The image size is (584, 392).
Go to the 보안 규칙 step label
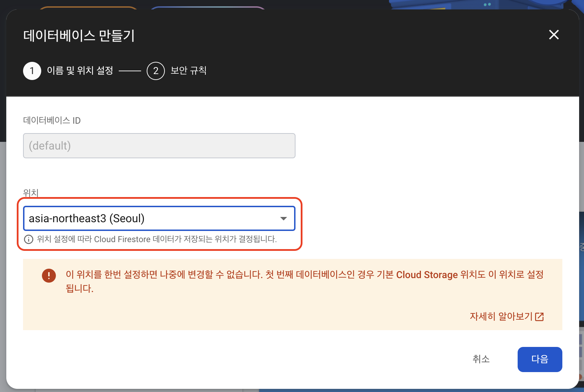(189, 71)
